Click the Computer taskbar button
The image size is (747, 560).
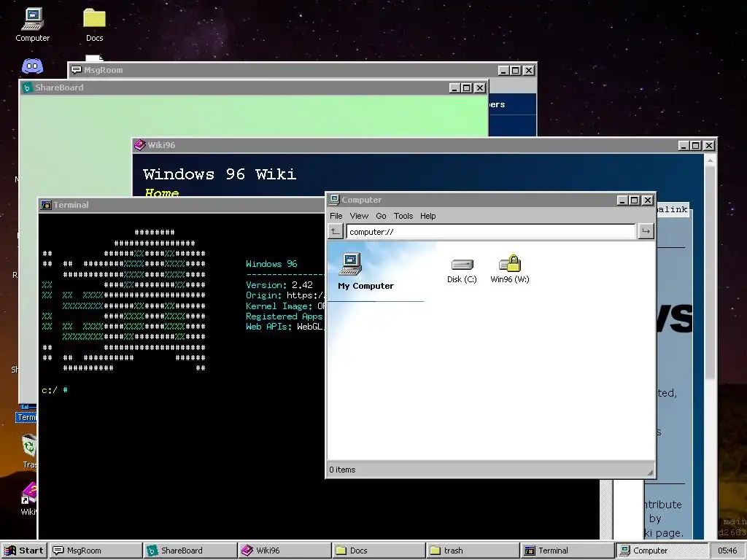click(x=662, y=551)
